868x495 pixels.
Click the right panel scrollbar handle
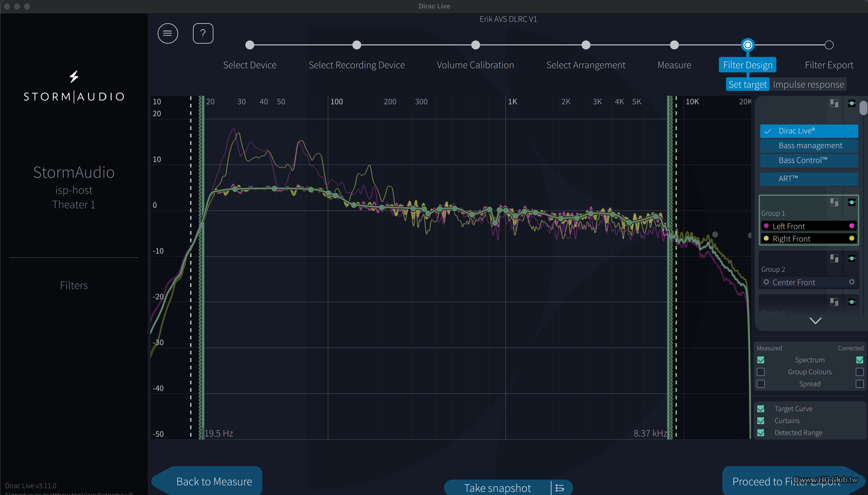point(863,108)
